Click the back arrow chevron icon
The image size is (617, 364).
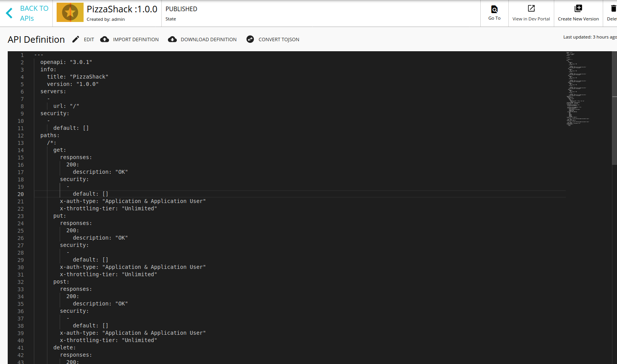pos(9,13)
